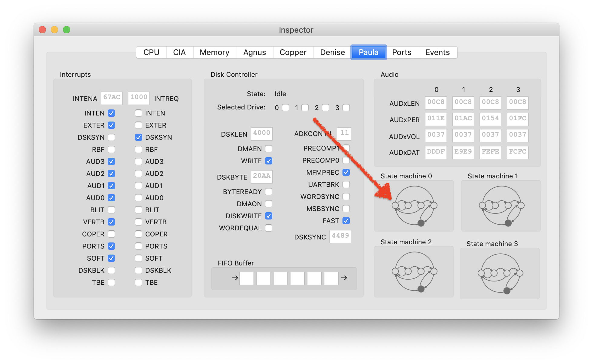Viewport: 593px width, 364px height.
Task: Check BLIT in the INTENA column
Action: click(111, 210)
